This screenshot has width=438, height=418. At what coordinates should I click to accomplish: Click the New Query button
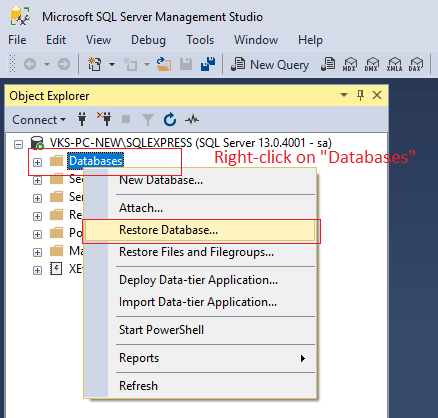click(x=270, y=64)
